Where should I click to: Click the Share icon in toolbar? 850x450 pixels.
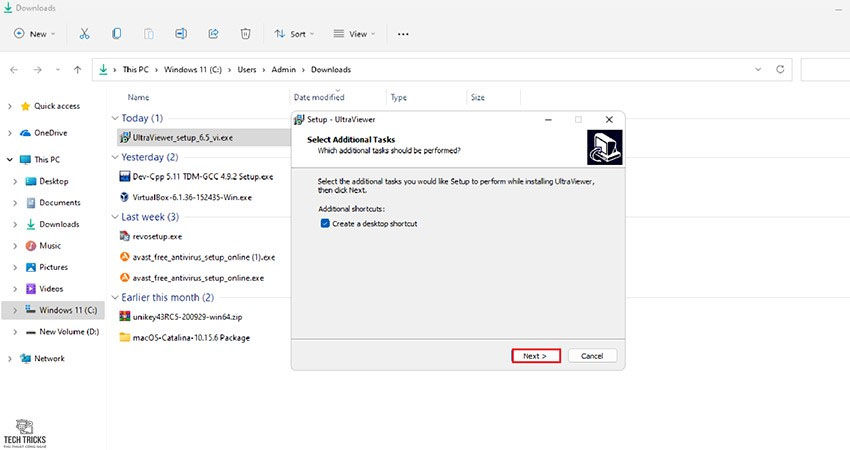213,34
